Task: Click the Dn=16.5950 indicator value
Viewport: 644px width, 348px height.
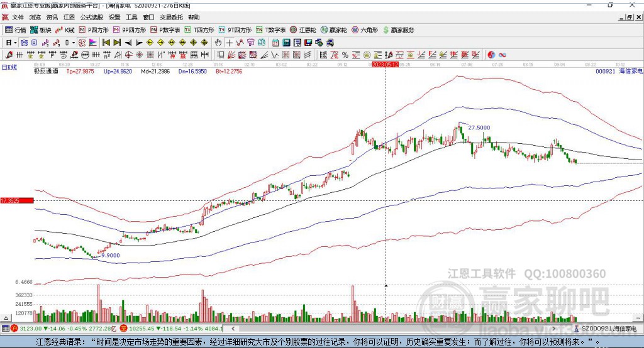Action: [x=192, y=72]
